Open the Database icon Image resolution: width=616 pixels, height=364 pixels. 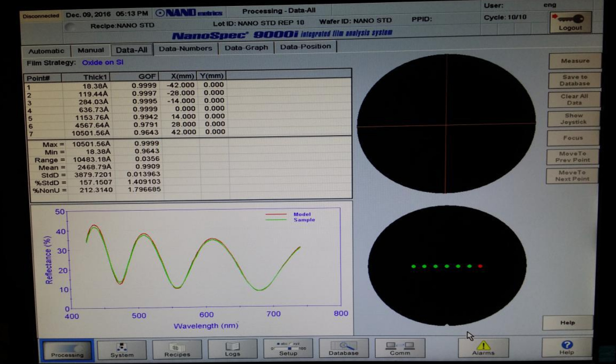tap(343, 348)
